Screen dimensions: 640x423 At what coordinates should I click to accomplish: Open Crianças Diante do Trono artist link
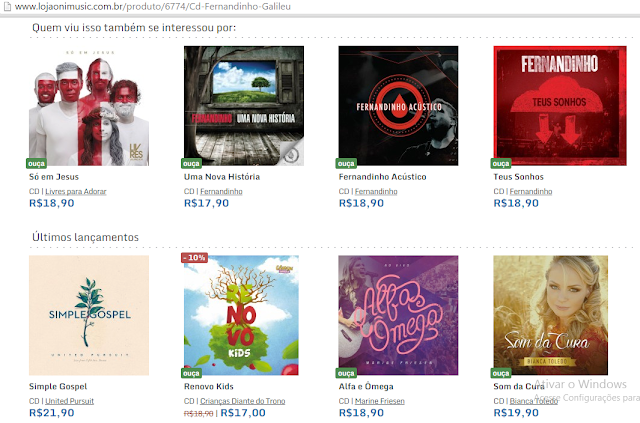pyautogui.click(x=242, y=401)
